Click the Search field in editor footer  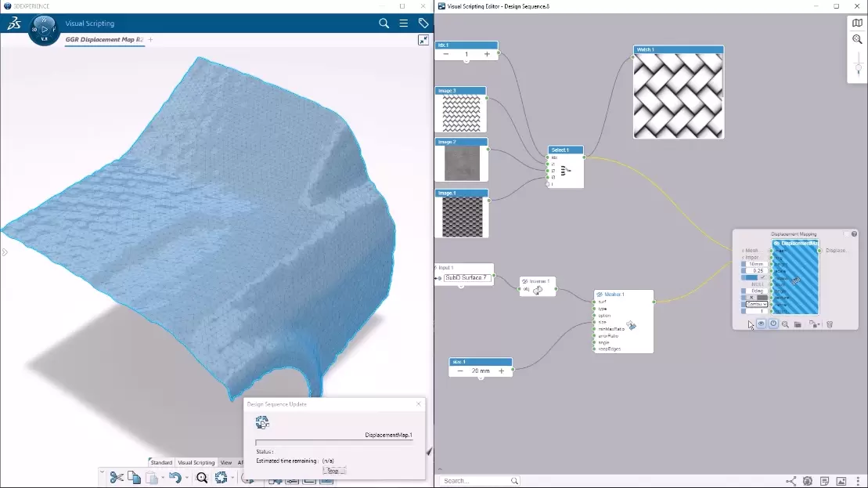coord(477,481)
